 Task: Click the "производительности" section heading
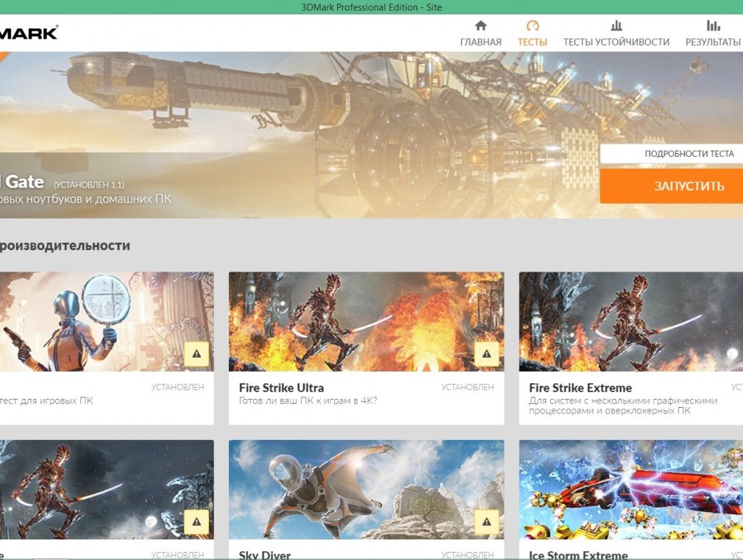pos(65,246)
